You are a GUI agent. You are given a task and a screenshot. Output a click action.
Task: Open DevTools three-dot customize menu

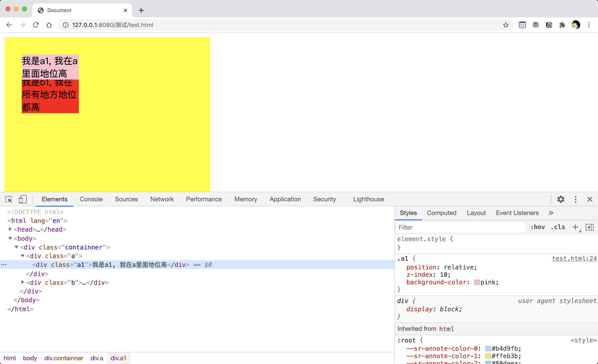pos(575,199)
